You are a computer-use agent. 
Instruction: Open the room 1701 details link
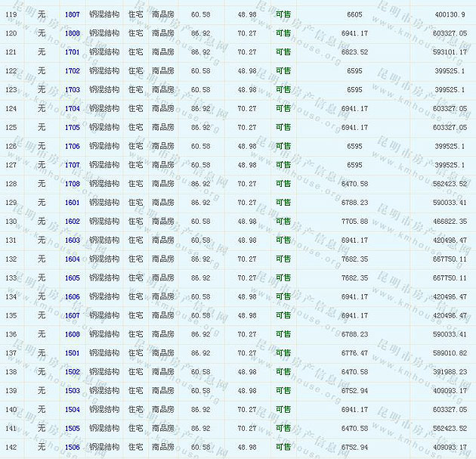(73, 52)
